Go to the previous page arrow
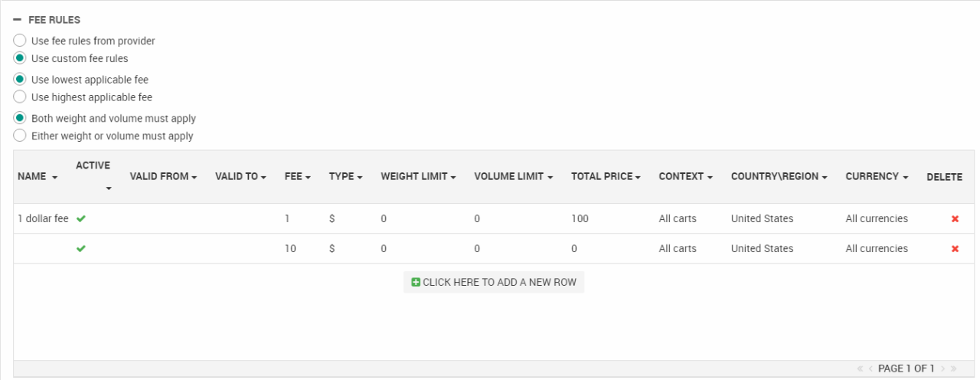Screen dimensions: 980x380 point(871,369)
